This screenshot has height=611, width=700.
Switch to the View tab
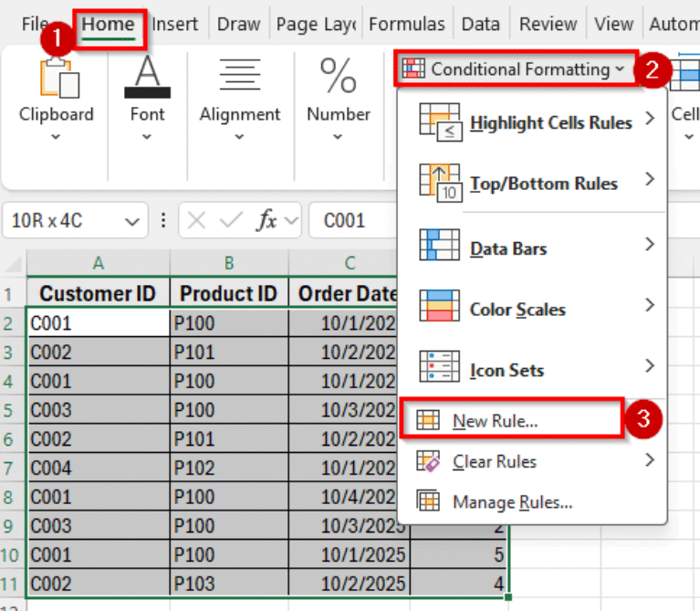pyautogui.click(x=613, y=24)
